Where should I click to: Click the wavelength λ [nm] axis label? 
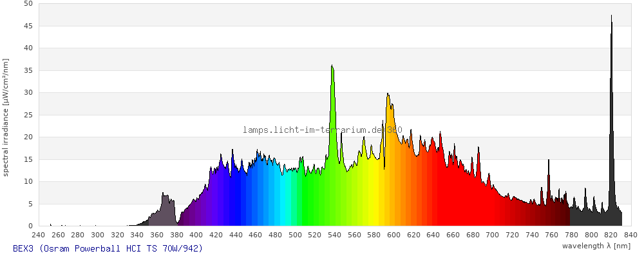597,246
